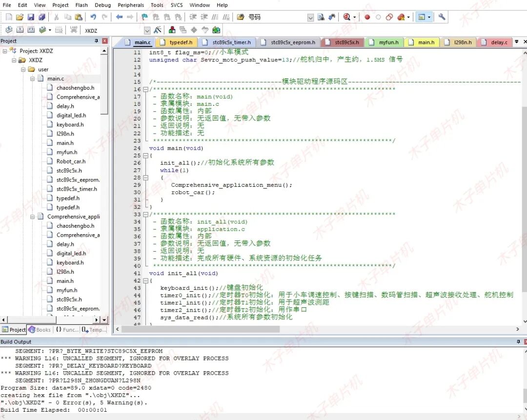
Task: Select the Functions panel tab
Action: (x=67, y=330)
